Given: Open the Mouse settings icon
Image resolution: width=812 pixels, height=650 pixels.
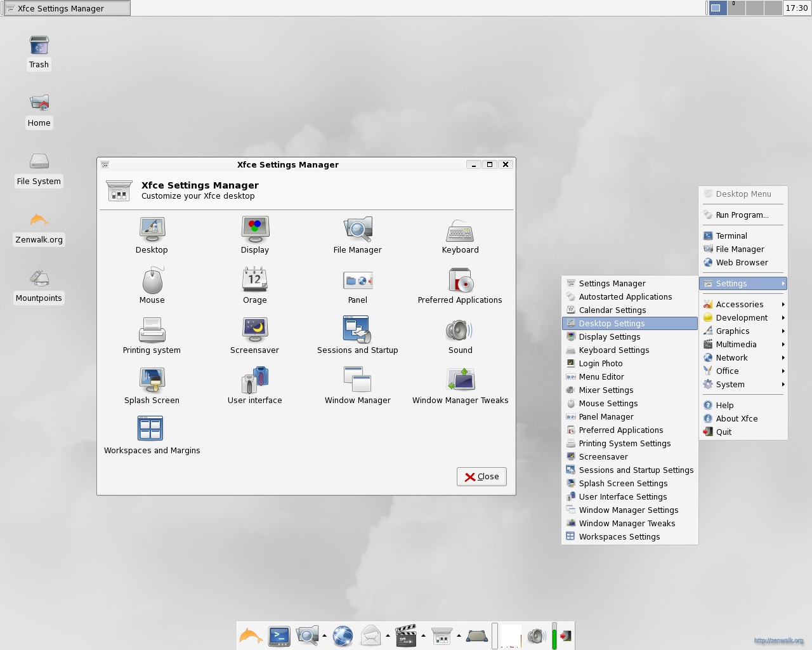Looking at the screenshot, I should (152, 286).
